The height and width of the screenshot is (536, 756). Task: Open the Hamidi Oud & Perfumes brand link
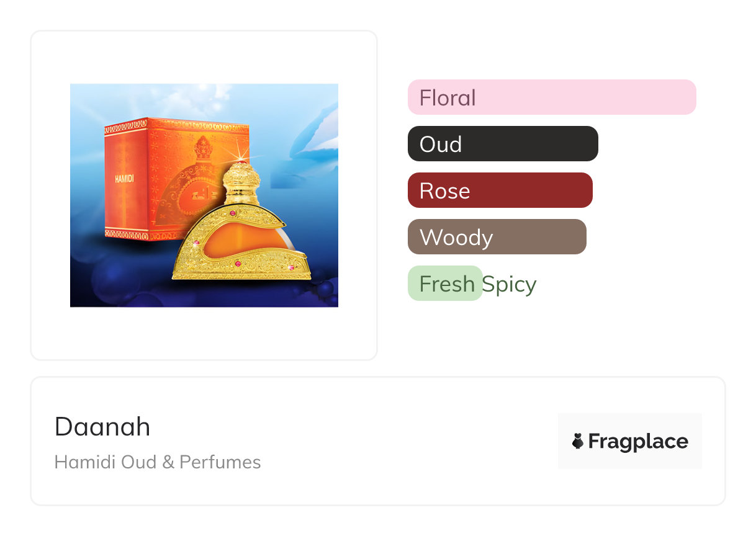pyautogui.click(x=158, y=462)
